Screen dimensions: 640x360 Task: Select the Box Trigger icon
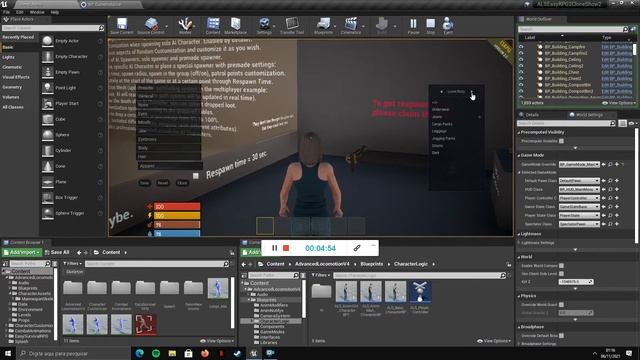tap(48, 198)
